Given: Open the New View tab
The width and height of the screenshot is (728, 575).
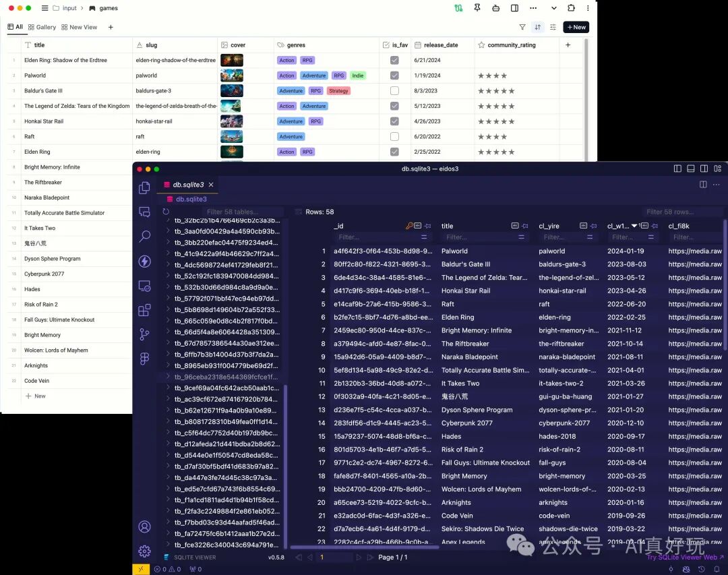Looking at the screenshot, I should (x=79, y=27).
